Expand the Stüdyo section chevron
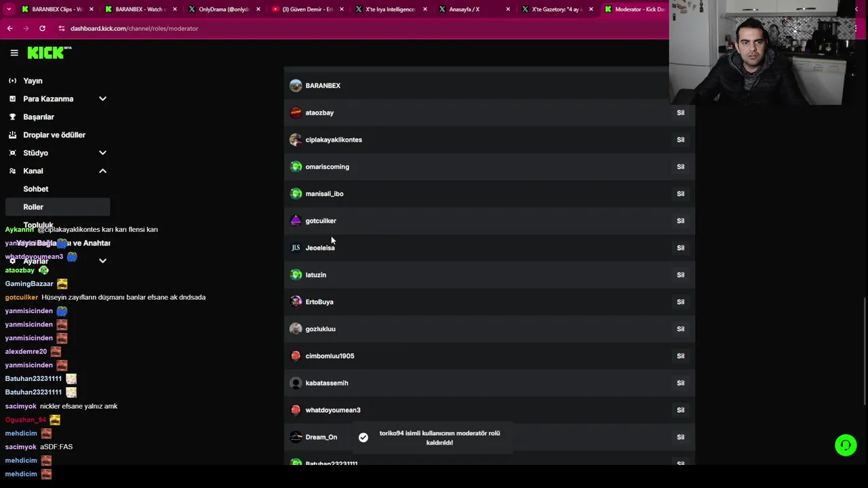The height and width of the screenshot is (488, 868). [x=102, y=153]
